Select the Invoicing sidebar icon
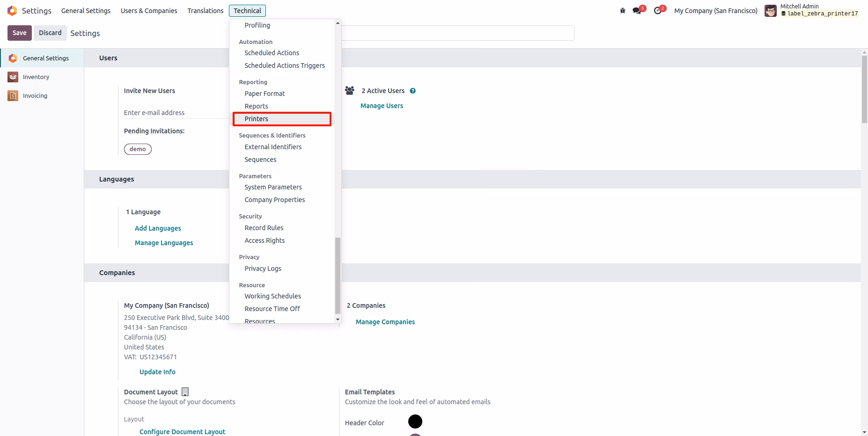 [13, 95]
